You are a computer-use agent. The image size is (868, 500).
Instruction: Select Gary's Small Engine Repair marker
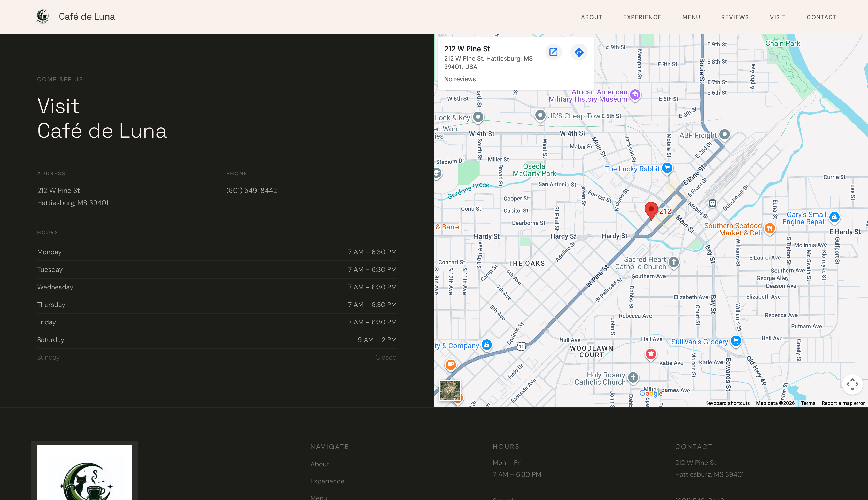coord(834,217)
